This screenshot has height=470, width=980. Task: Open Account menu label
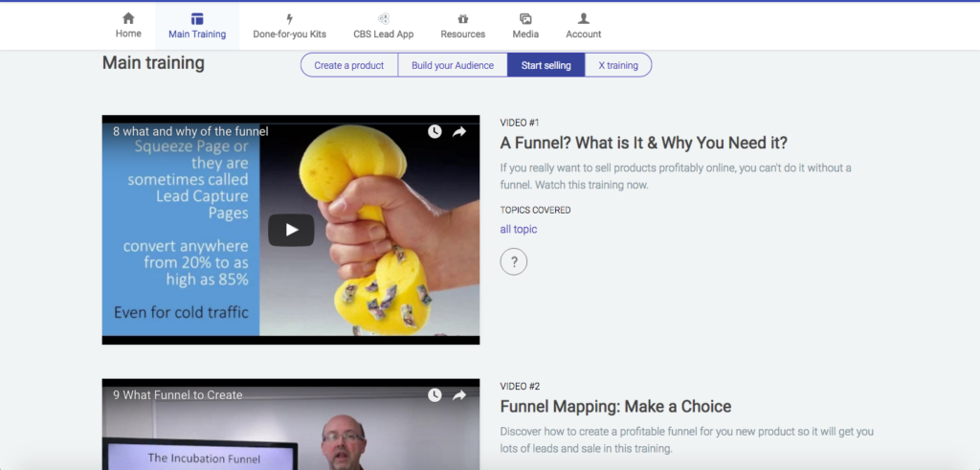click(x=583, y=34)
